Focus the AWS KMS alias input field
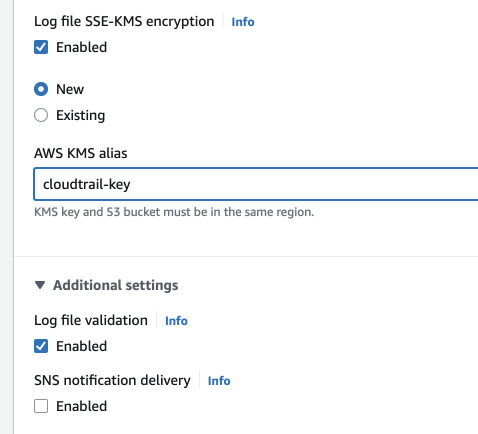The height and width of the screenshot is (434, 478). pos(256,184)
